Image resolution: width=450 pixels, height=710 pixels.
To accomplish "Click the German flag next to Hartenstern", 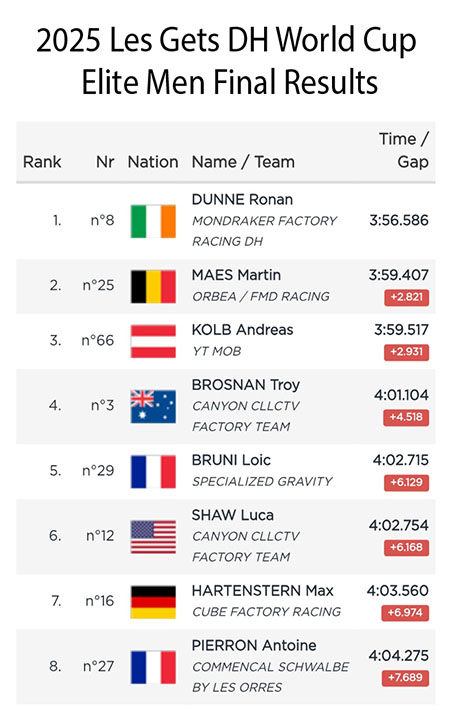I will pos(153,602).
